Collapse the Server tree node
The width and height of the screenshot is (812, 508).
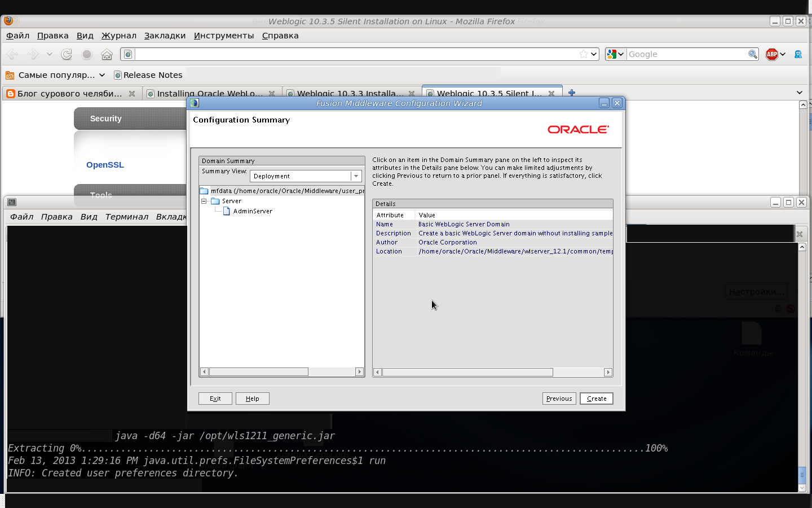[x=204, y=201]
